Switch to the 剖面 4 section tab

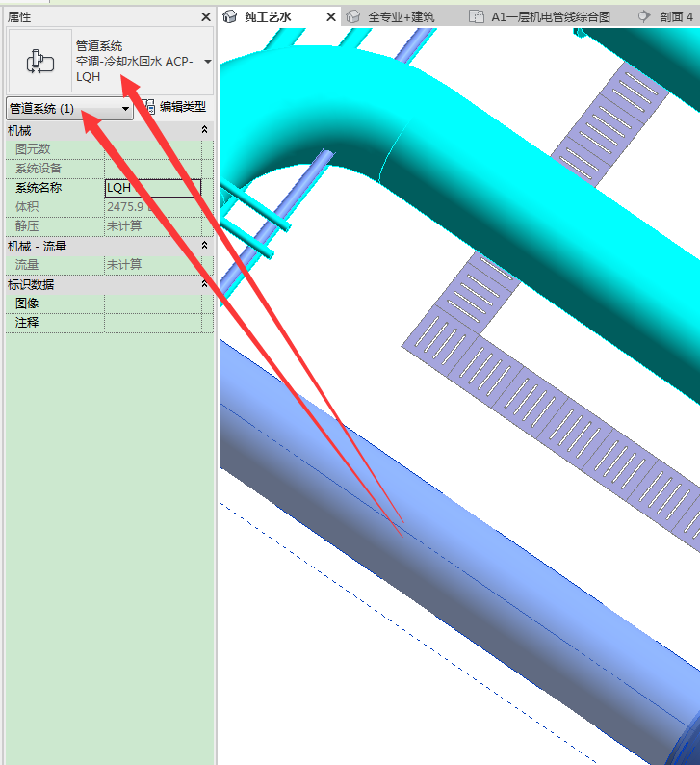676,17
